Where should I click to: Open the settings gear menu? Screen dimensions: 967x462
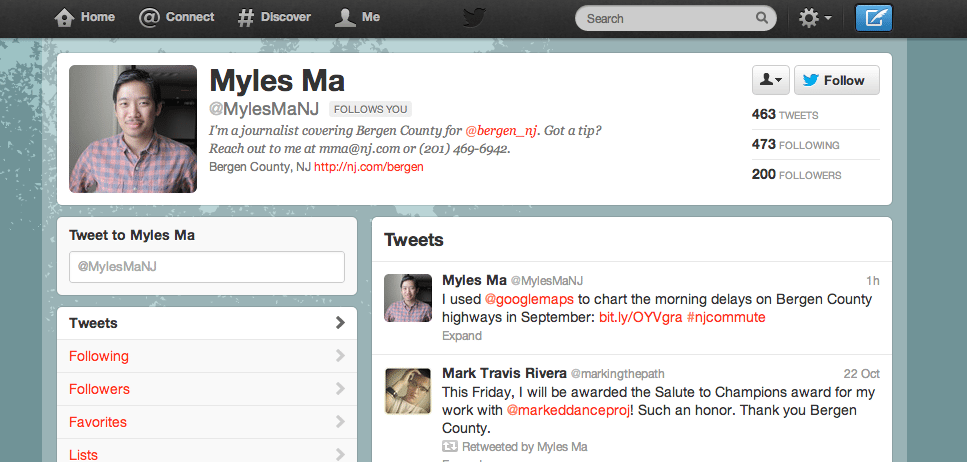coord(815,18)
